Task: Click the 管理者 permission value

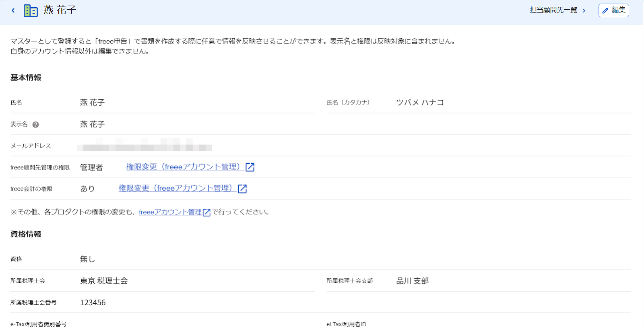Action: (x=91, y=167)
